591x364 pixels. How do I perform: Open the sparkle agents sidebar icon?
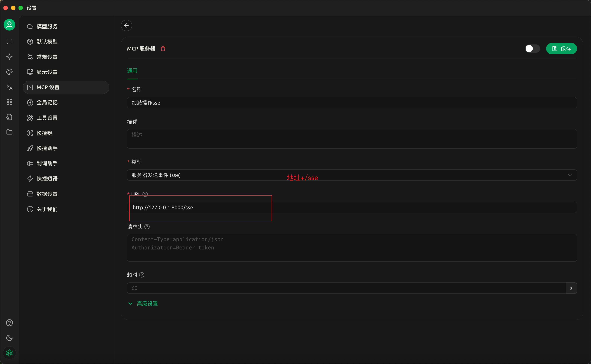click(x=9, y=57)
